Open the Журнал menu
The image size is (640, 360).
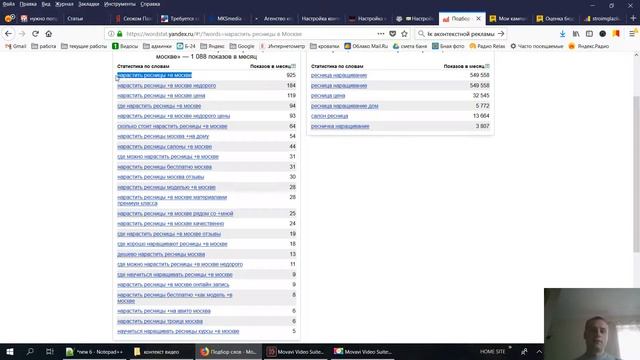click(64, 4)
